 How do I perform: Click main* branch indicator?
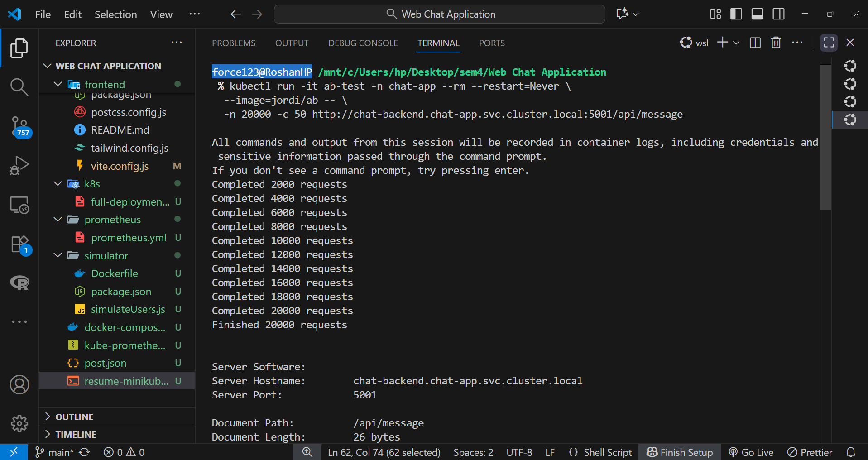pyautogui.click(x=54, y=452)
